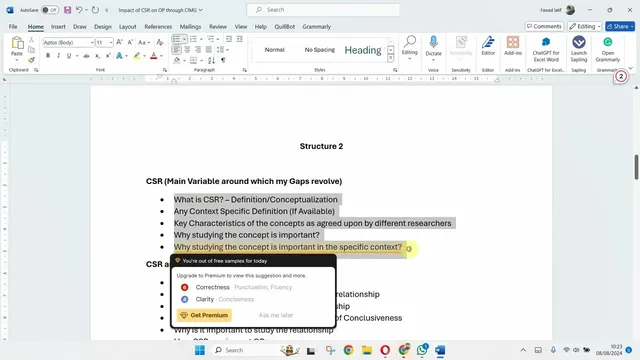Click the Copy icon in Clipboard group
This screenshot has height=360, width=640.
(x=31, y=50)
